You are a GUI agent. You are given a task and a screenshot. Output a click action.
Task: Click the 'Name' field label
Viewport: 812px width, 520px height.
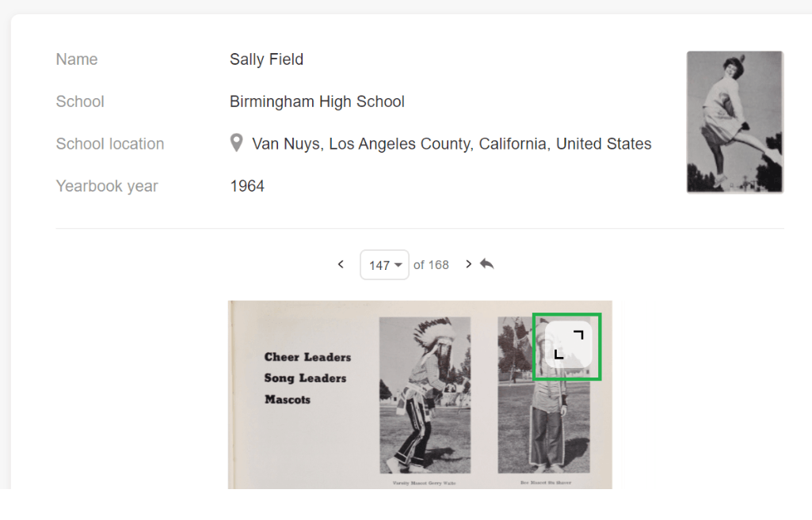click(77, 59)
